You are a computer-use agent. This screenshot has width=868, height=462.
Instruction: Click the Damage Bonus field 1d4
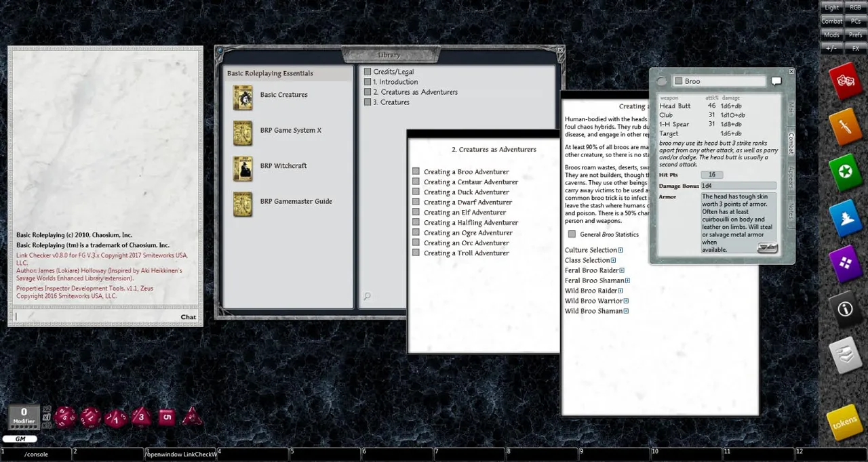click(x=738, y=186)
